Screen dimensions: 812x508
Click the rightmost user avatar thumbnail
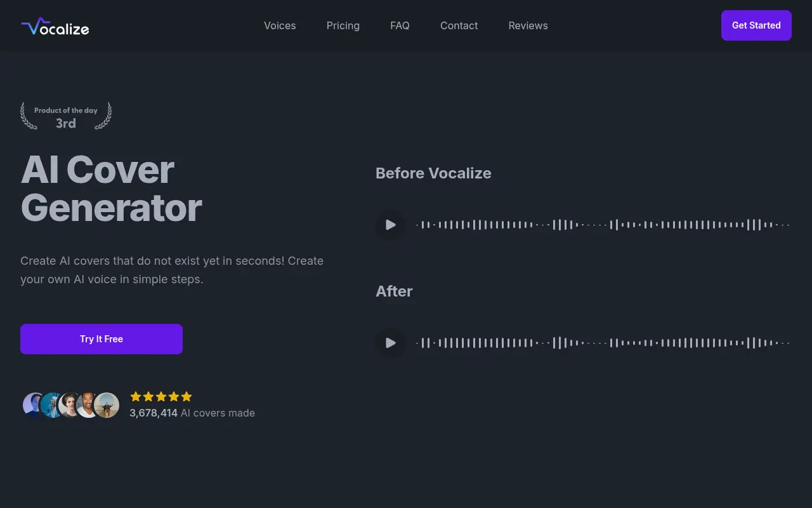[x=107, y=404]
